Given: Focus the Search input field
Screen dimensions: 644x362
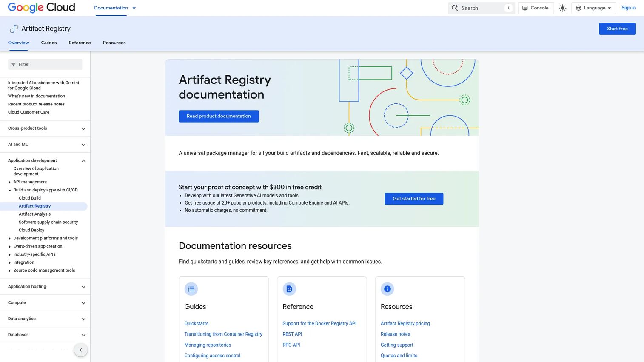Looking at the screenshot, I should pos(482,8).
